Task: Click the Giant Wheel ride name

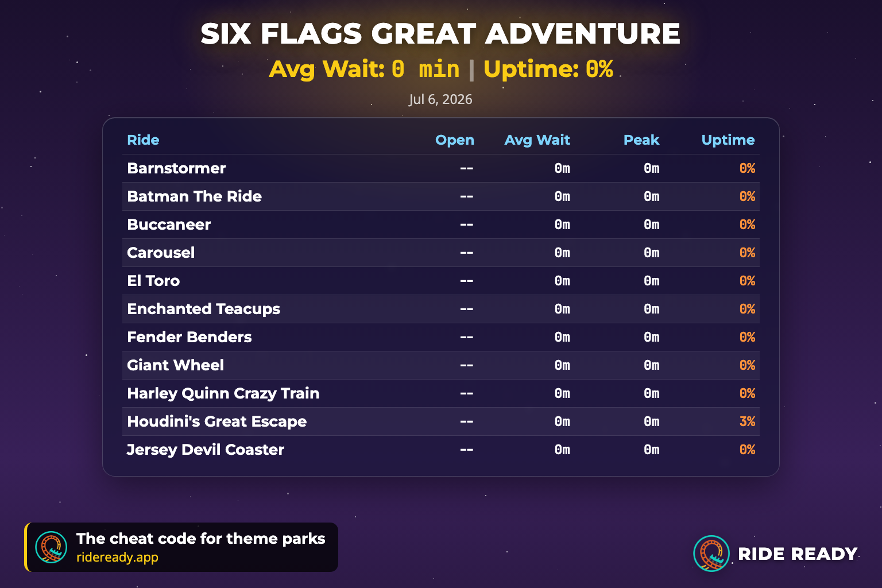Action: tap(175, 365)
